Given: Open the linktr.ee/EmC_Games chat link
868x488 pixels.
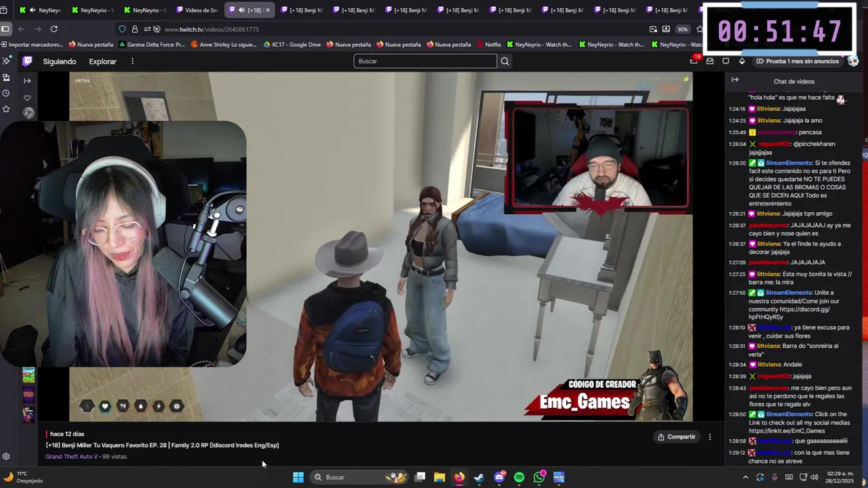Looking at the screenshot, I should (x=787, y=431).
